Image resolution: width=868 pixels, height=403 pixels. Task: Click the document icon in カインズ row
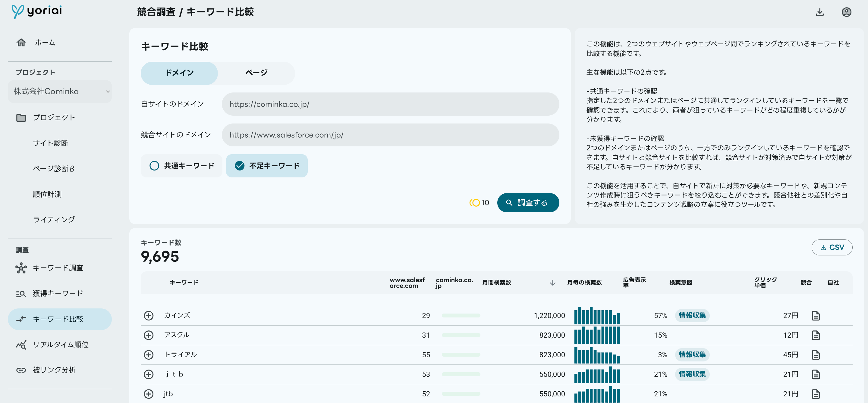click(x=816, y=315)
